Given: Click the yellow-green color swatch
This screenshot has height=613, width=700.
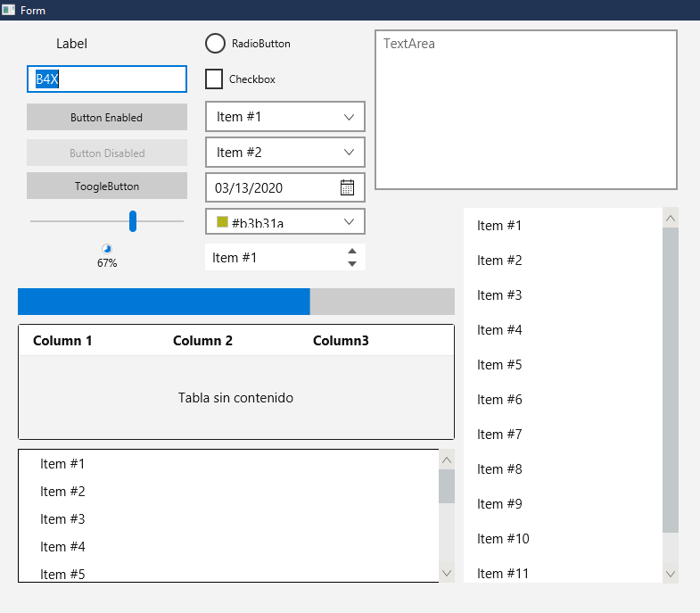Looking at the screenshot, I should click(222, 221).
